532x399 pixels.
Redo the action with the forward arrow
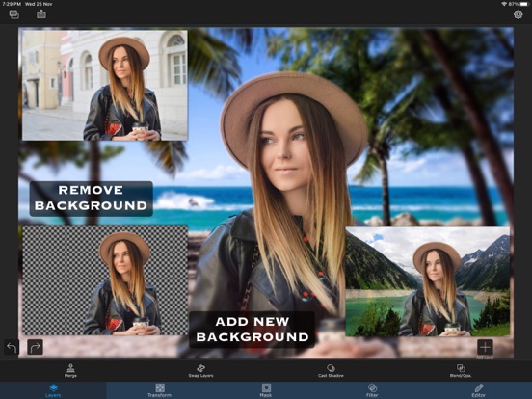[36, 347]
